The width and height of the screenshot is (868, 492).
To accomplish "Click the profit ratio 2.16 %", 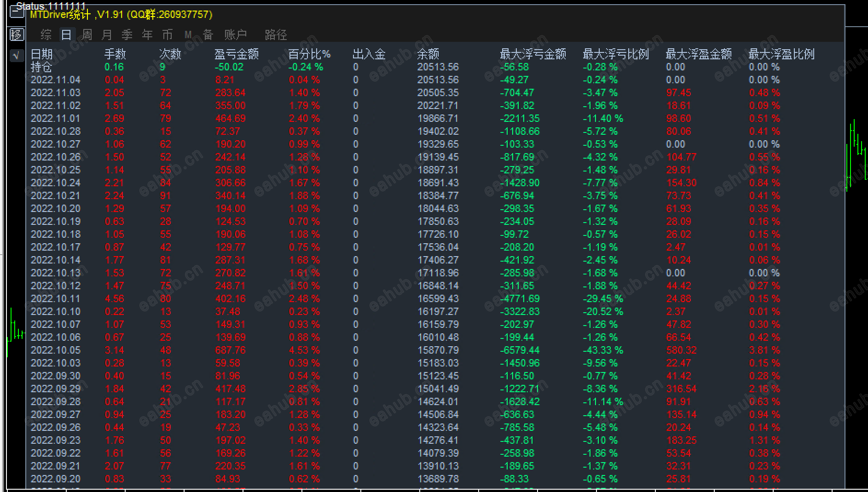I will click(x=764, y=389).
